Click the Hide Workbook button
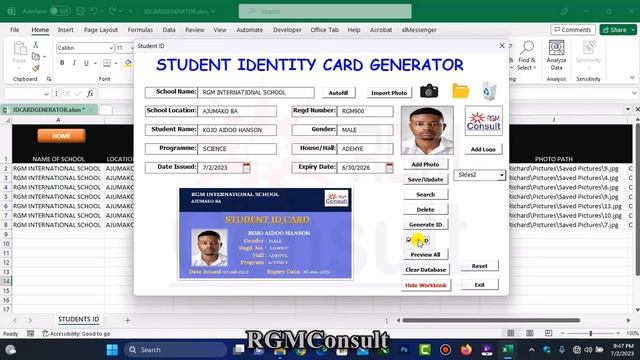The width and height of the screenshot is (640, 360). pos(426,285)
